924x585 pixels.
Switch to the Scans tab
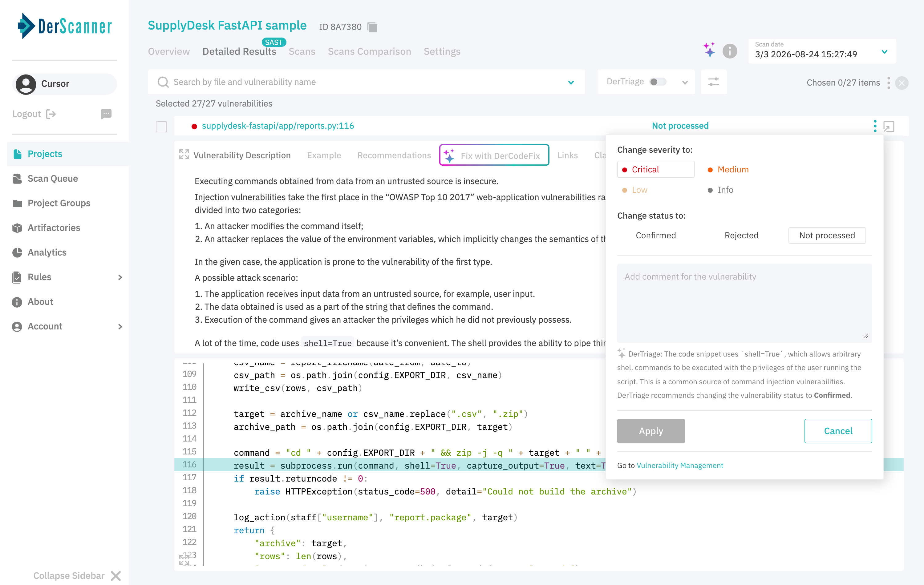pyautogui.click(x=302, y=51)
